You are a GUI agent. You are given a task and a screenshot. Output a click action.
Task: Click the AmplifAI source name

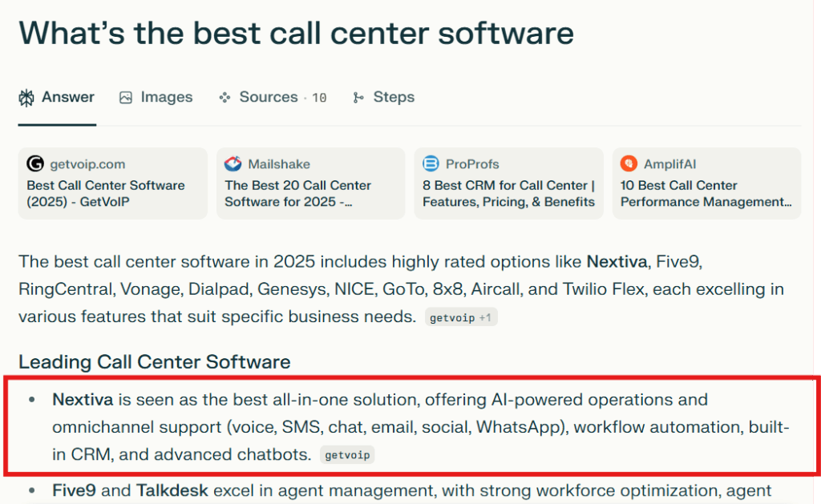pyautogui.click(x=669, y=164)
